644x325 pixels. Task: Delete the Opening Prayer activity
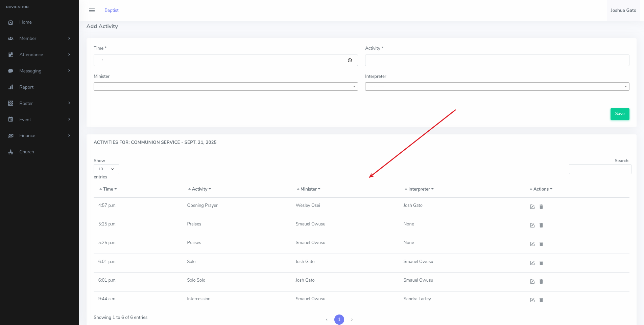click(541, 207)
